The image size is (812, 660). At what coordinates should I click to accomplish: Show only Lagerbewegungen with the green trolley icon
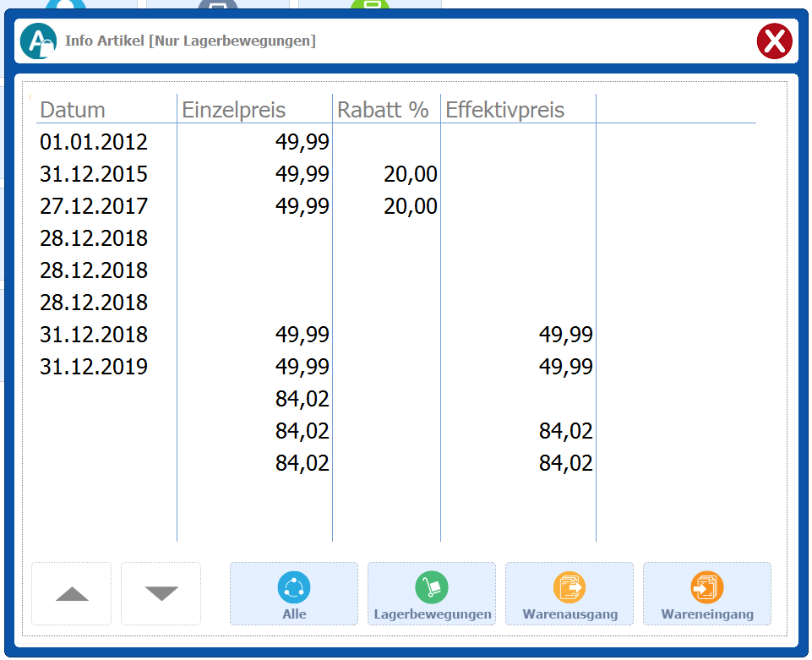[x=432, y=594]
